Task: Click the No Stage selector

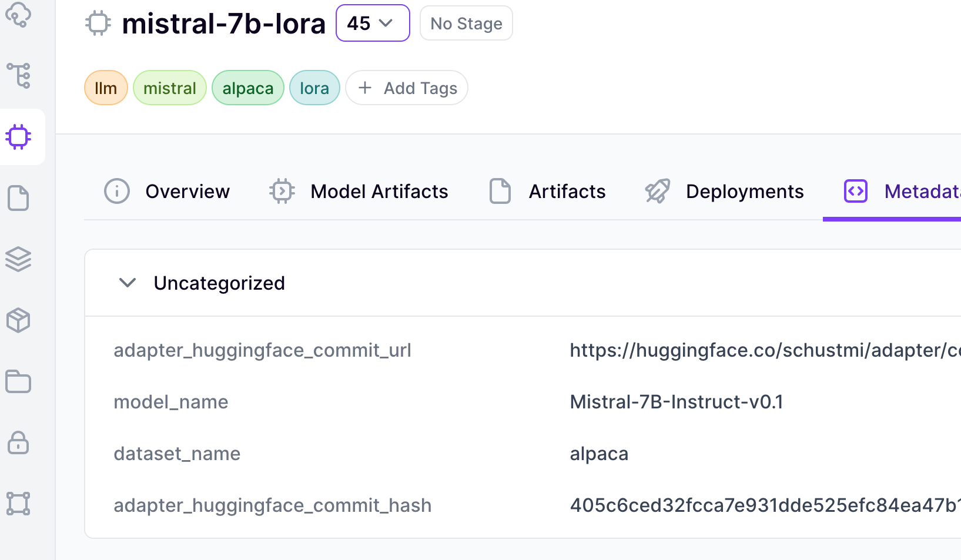Action: coord(466,24)
